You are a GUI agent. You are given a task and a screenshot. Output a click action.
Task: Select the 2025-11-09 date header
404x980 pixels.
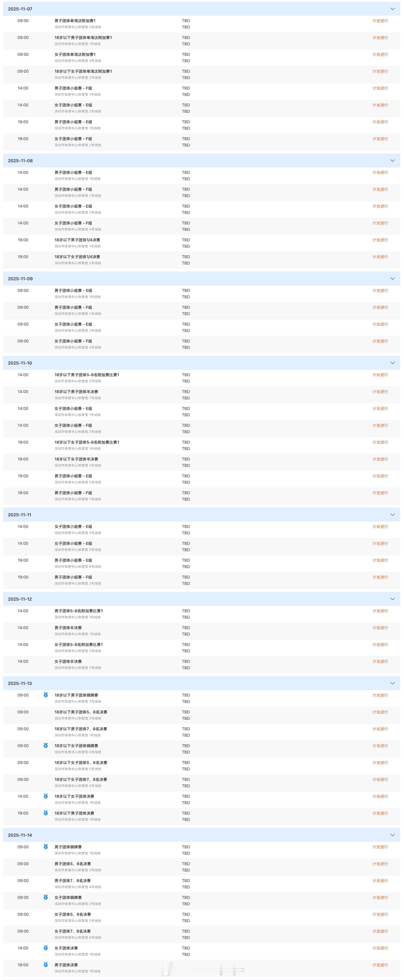point(20,279)
